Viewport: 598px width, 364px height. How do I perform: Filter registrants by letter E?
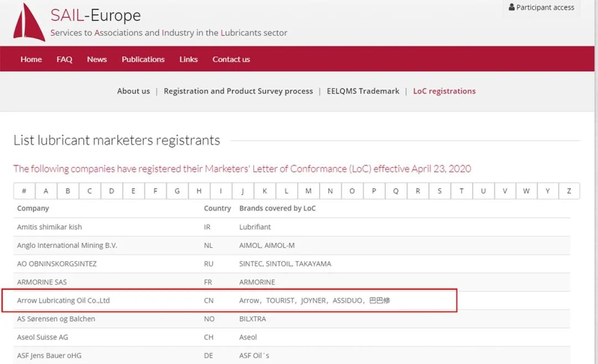[133, 191]
